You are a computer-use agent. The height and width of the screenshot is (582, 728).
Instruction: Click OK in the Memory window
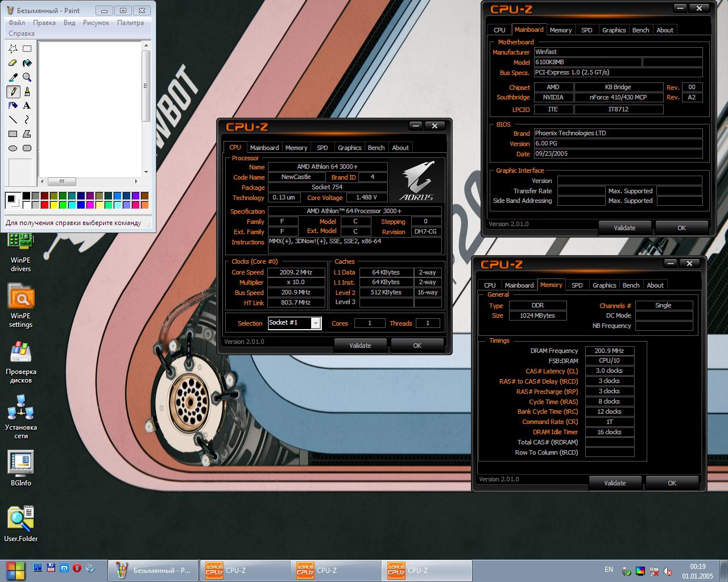click(672, 483)
